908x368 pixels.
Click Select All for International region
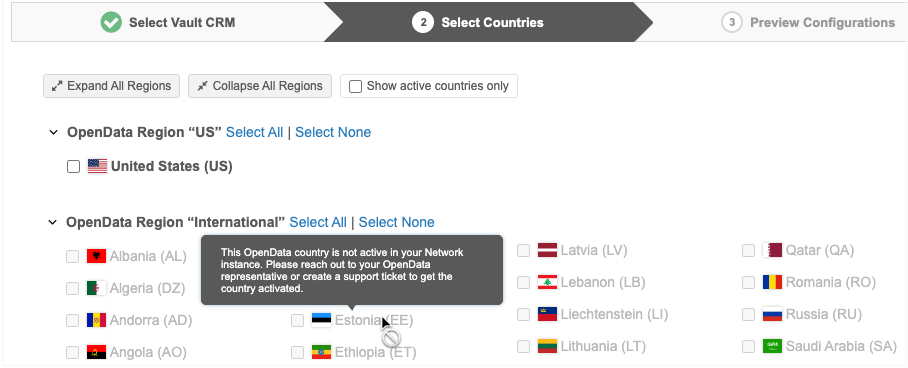point(318,223)
